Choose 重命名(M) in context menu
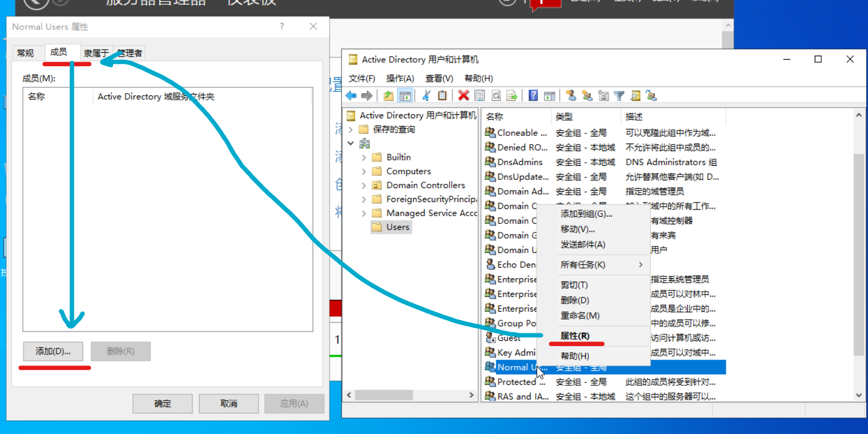The image size is (868, 434). 593,315
